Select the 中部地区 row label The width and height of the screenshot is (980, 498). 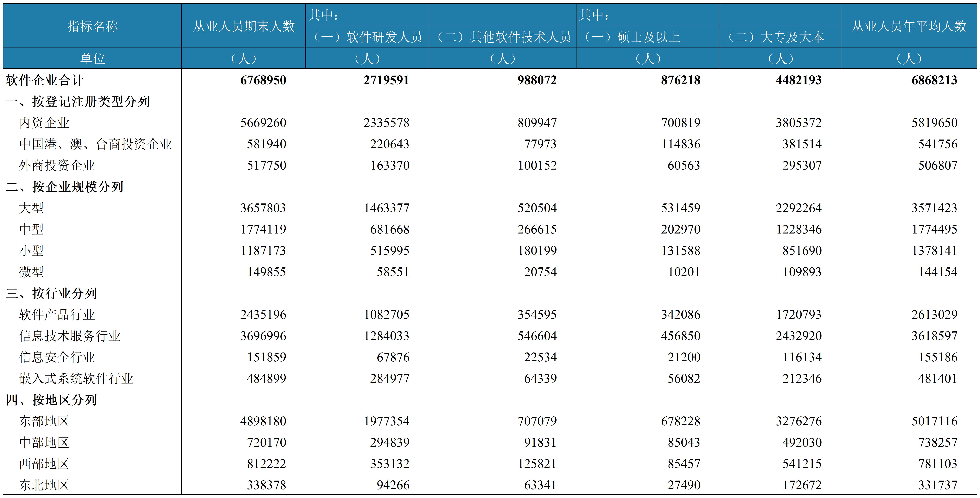point(44,442)
